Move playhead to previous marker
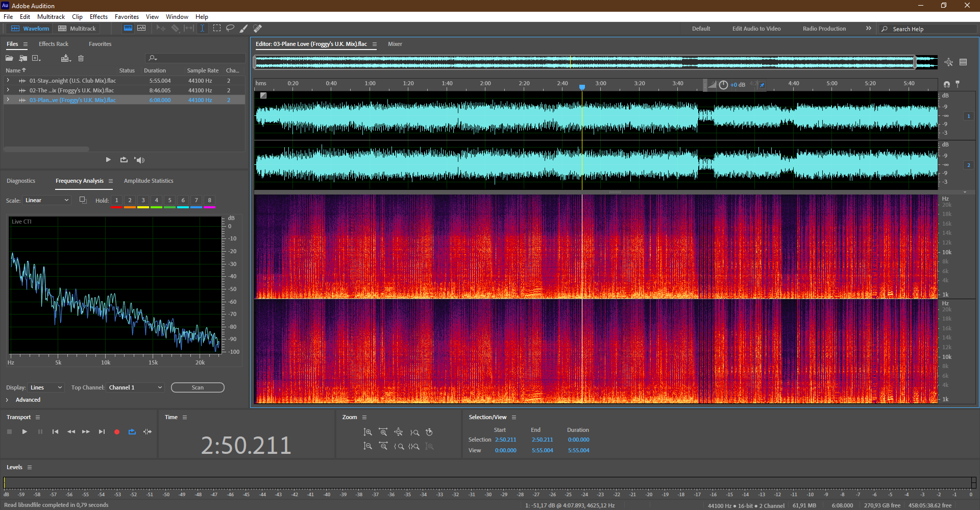 tap(55, 432)
